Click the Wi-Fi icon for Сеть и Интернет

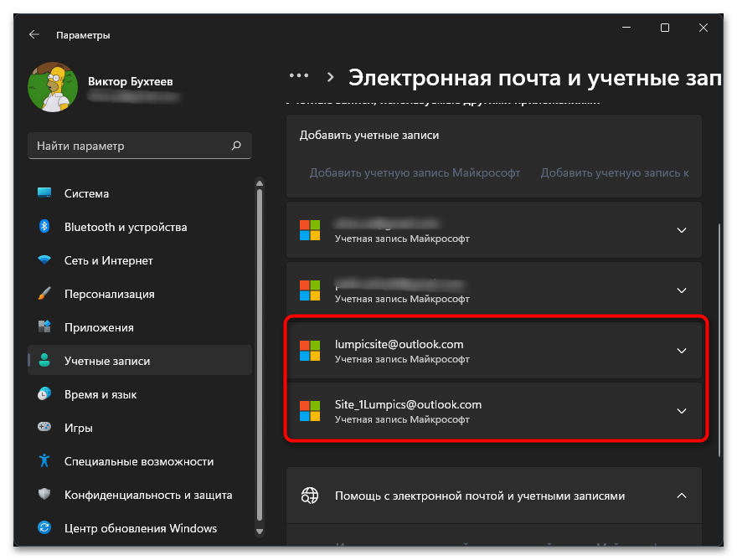click(x=44, y=259)
